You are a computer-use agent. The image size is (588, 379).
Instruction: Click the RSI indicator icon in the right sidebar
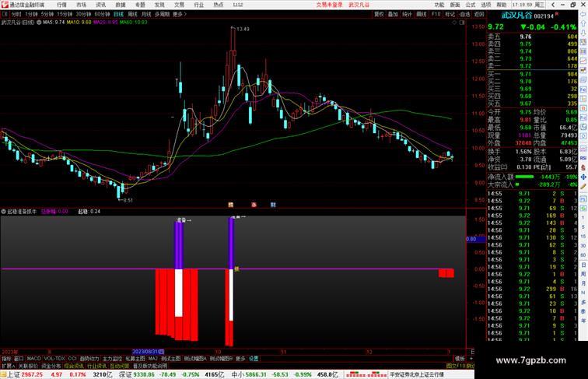[x=583, y=158]
